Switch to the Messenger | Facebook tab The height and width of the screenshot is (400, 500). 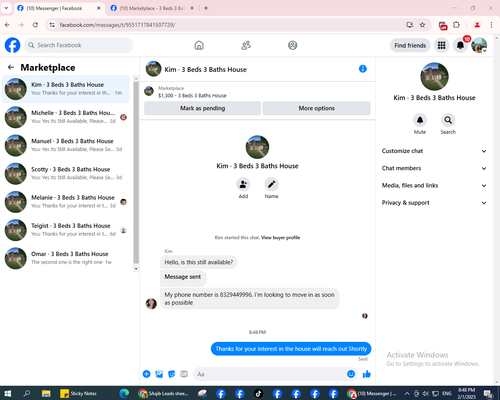coord(58,8)
